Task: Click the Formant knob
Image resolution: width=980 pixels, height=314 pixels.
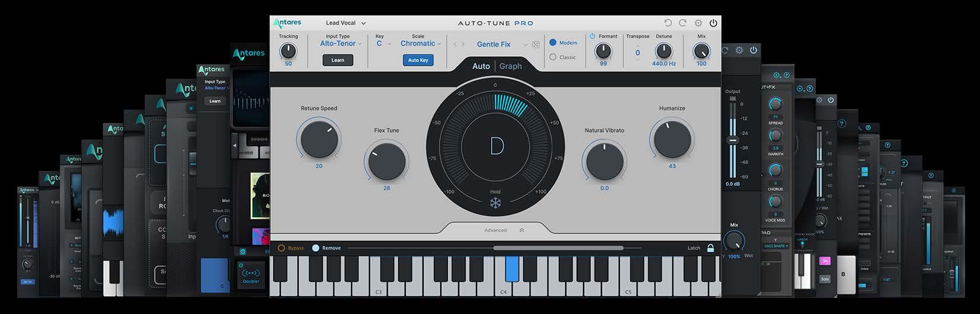Action: coord(603,51)
